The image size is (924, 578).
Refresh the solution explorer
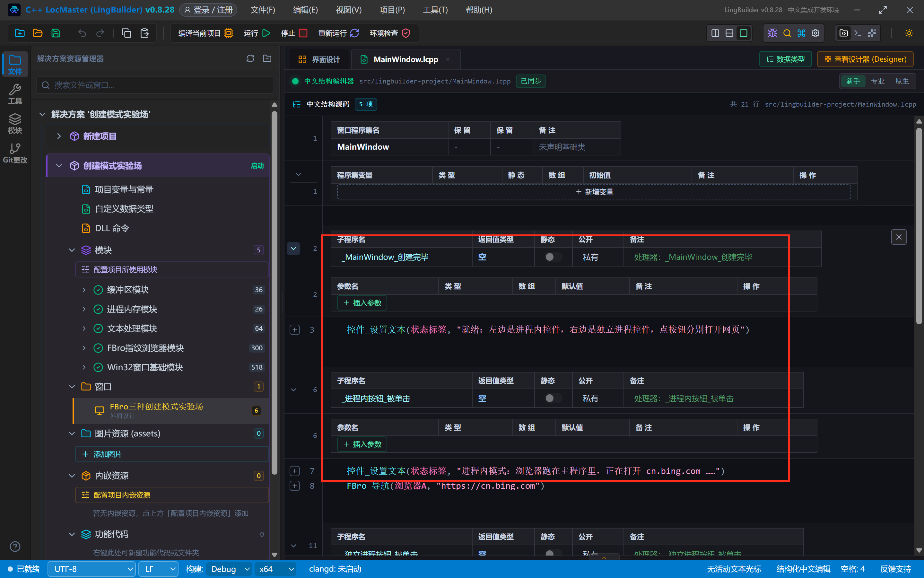pyautogui.click(x=250, y=58)
